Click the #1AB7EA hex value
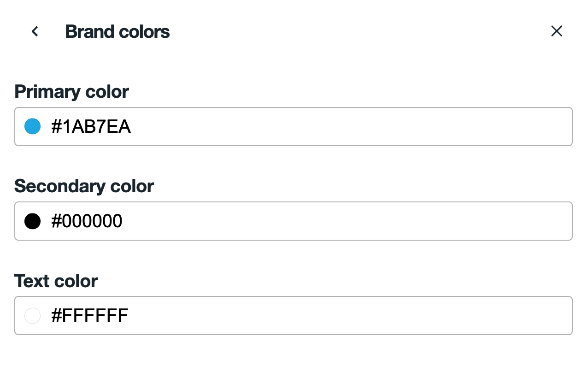The height and width of the screenshot is (390, 588). 91,127
